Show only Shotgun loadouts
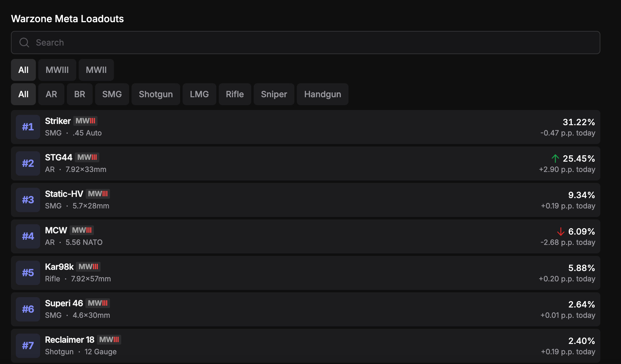 tap(156, 94)
